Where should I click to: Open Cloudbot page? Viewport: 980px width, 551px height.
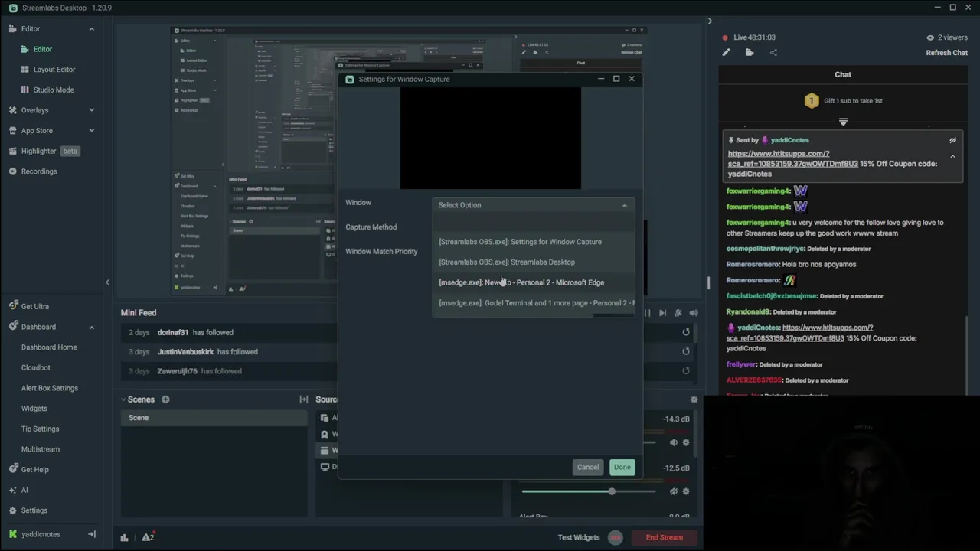36,367
